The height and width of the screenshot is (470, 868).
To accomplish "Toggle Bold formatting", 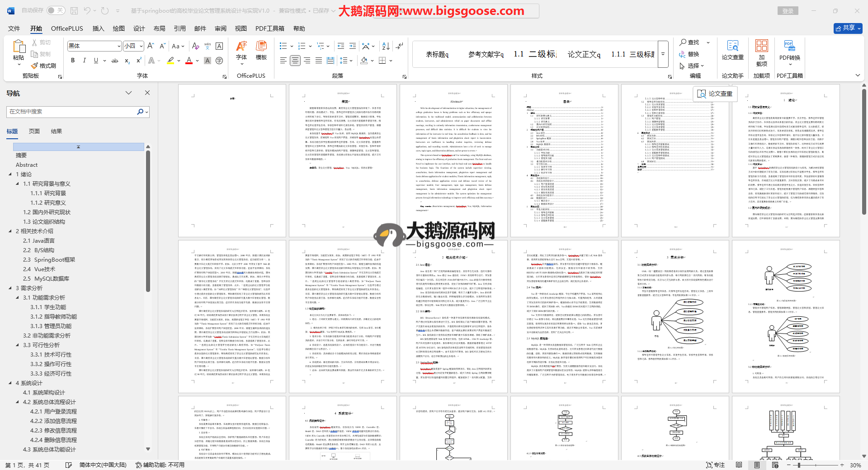I will coord(73,61).
